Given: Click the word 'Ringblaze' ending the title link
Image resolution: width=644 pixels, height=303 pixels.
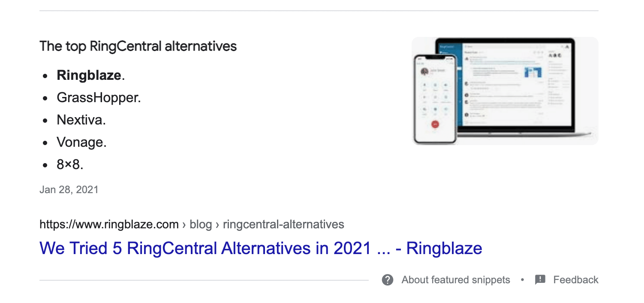Looking at the screenshot, I should tap(444, 248).
